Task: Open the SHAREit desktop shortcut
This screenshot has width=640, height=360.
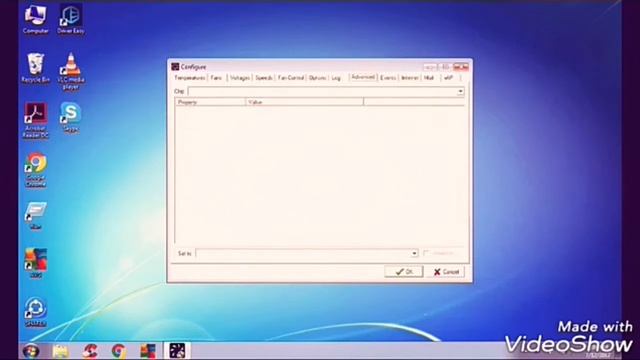Action: point(36,311)
